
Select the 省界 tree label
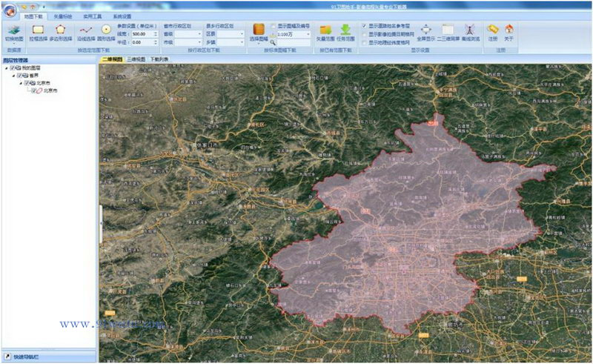pos(33,76)
